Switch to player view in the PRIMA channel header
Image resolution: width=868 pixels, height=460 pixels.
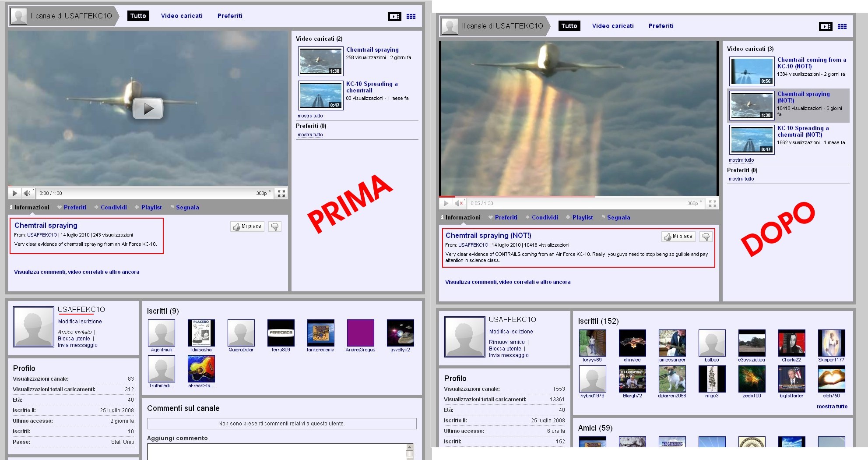click(x=394, y=16)
